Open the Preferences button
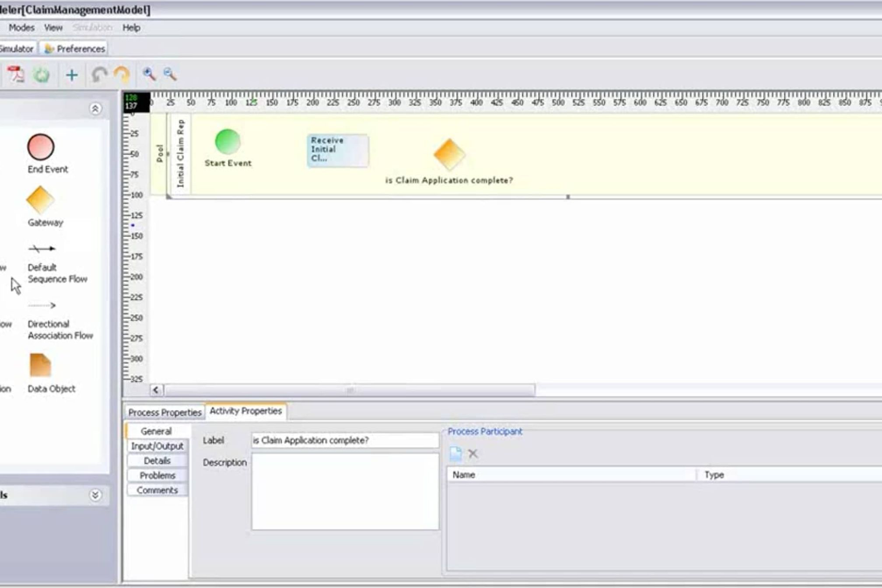882x588 pixels. tap(75, 49)
